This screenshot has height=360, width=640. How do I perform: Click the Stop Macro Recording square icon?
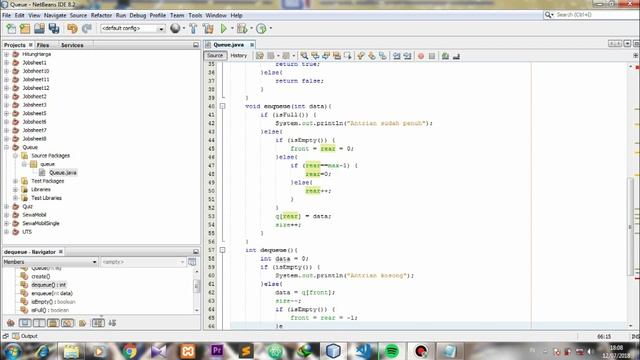(432, 56)
